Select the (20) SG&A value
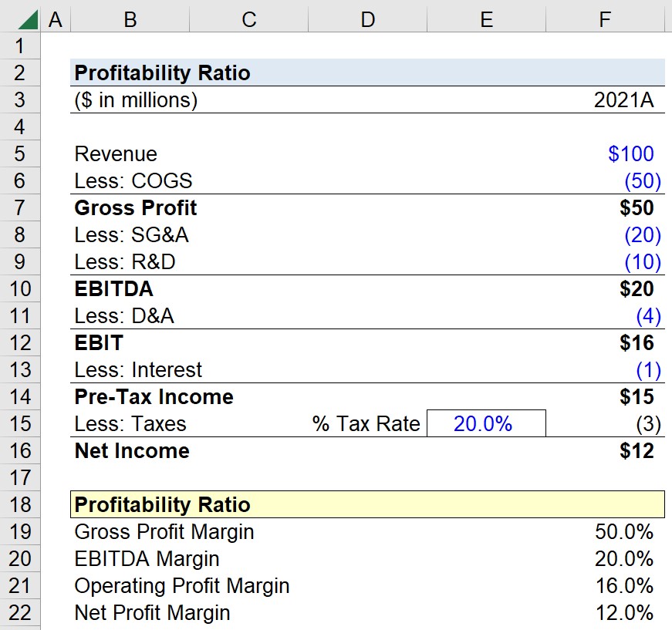 (643, 234)
